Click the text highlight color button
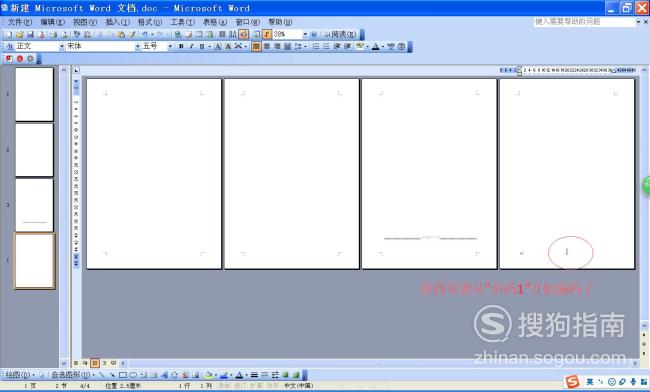The height and width of the screenshot is (392, 650). point(359,46)
